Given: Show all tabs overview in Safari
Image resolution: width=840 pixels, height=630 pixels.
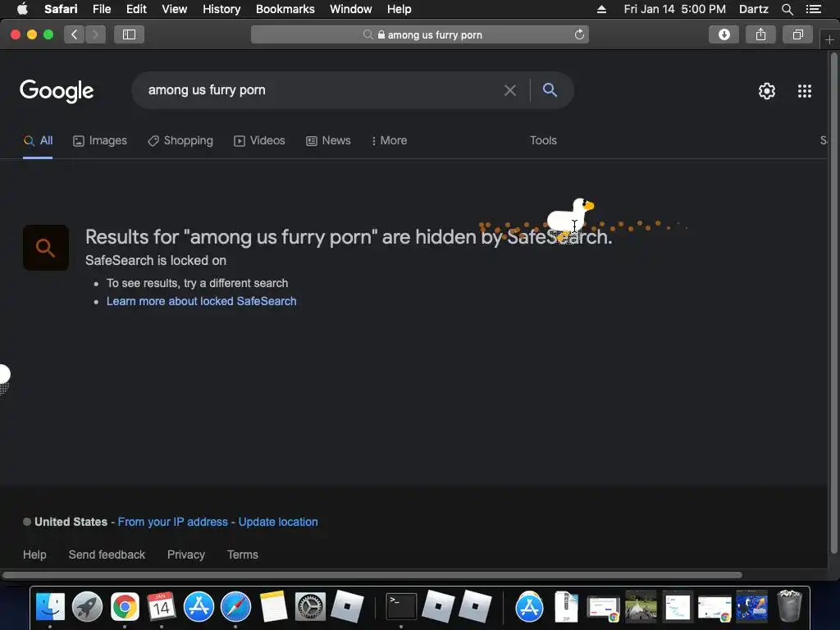Looking at the screenshot, I should pyautogui.click(x=797, y=34).
